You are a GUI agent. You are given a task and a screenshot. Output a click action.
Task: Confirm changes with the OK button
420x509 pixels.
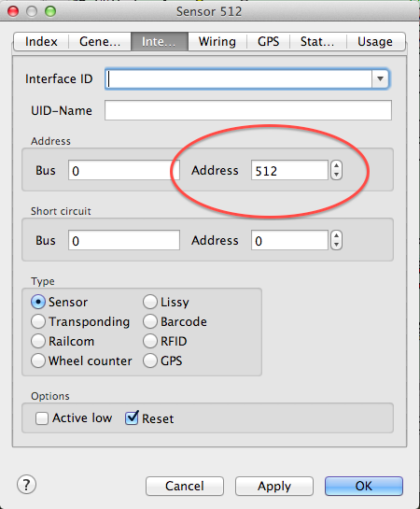click(x=364, y=486)
